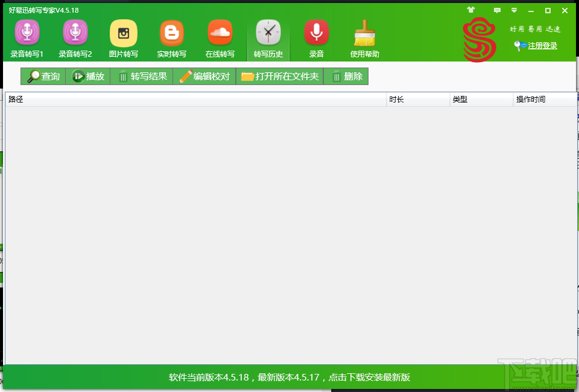Image resolution: width=579 pixels, height=392 pixels.
Task: Open the 图片转写 image transcription tool
Action: pos(123,37)
